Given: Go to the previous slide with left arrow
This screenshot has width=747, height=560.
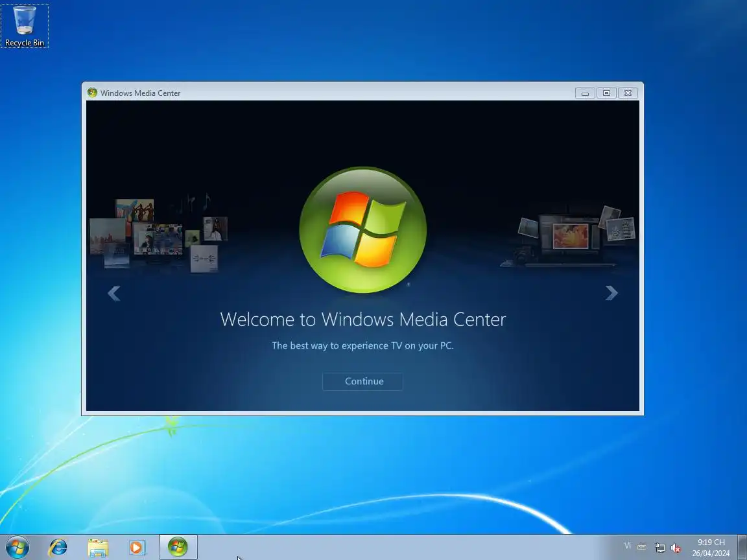Looking at the screenshot, I should point(114,294).
